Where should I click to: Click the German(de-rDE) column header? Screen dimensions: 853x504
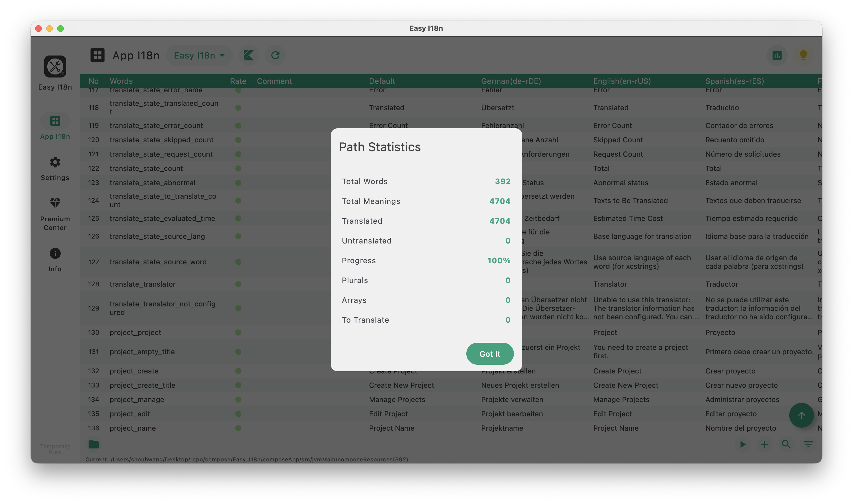pos(511,81)
